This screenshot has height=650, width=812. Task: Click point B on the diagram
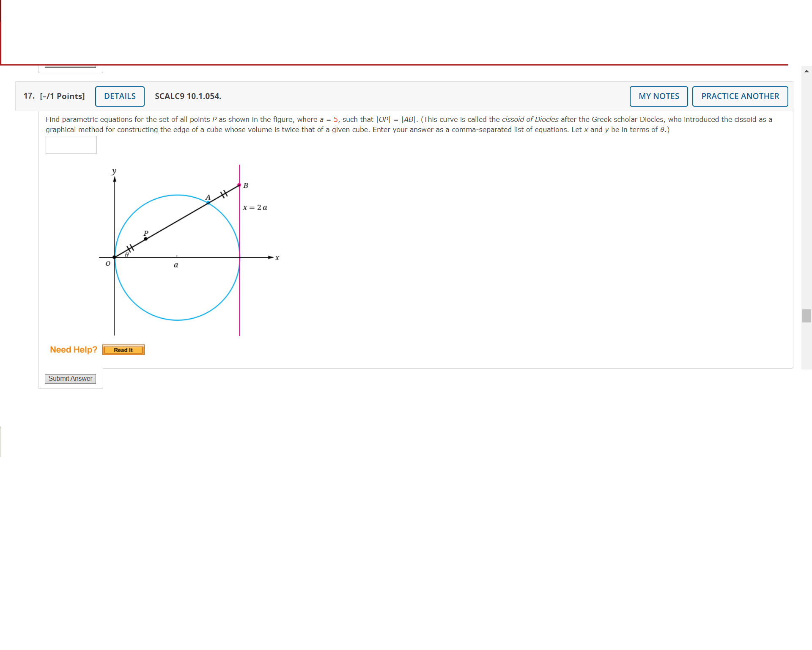(x=239, y=185)
